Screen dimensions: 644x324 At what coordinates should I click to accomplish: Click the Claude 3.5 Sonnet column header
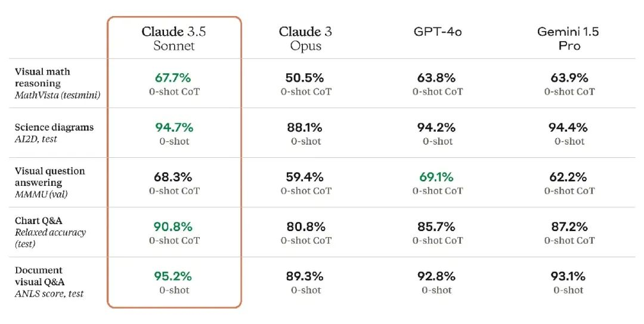174,38
